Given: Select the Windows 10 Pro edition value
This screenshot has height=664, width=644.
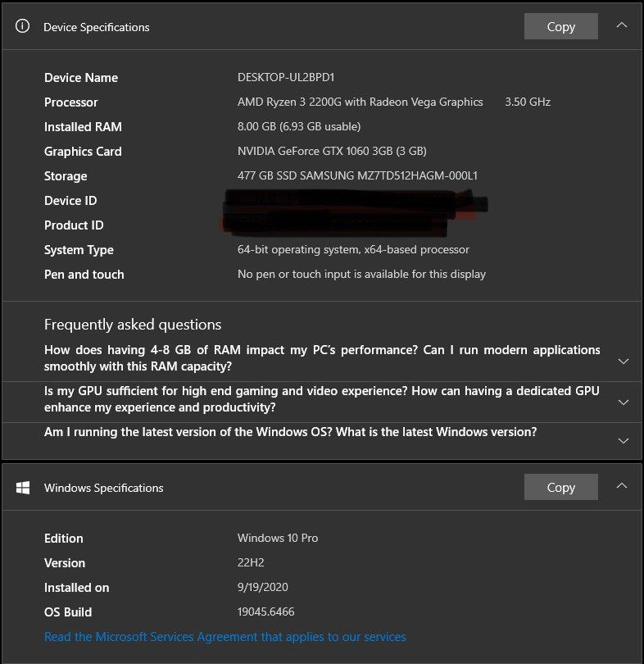Looking at the screenshot, I should click(278, 538).
